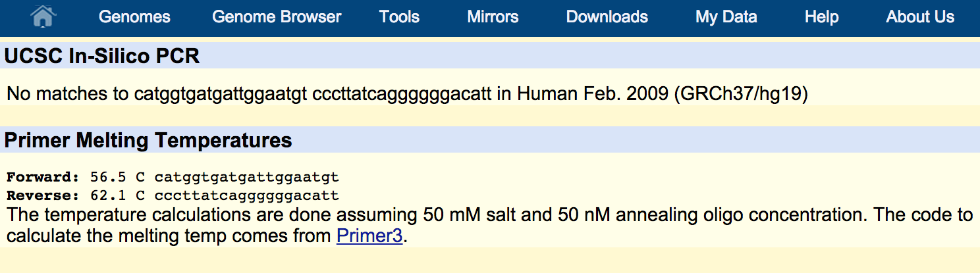Viewport: 980px width, 273px height.
Task: Open the Genome Browser menu
Action: [277, 17]
